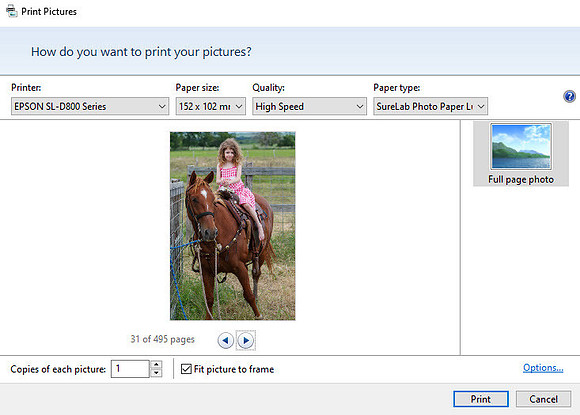Expand the Paper type dropdown
Viewport: 580px width, 415px height.
pyautogui.click(x=431, y=107)
